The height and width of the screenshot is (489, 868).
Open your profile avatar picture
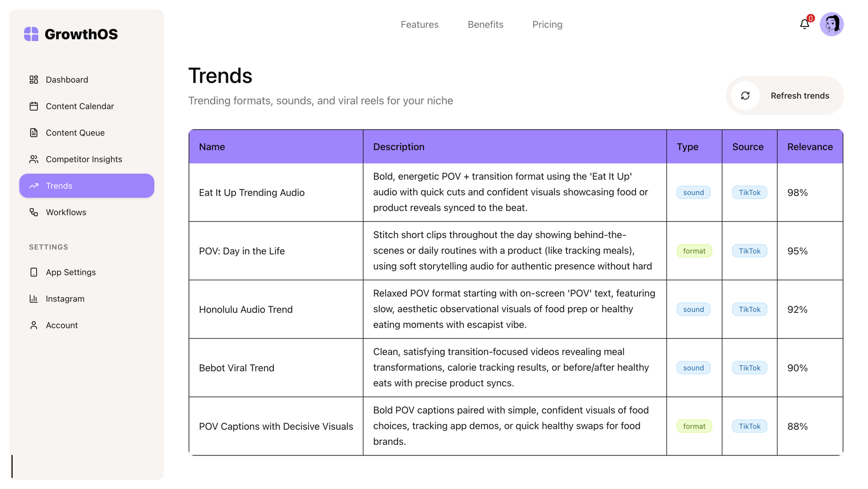click(832, 24)
